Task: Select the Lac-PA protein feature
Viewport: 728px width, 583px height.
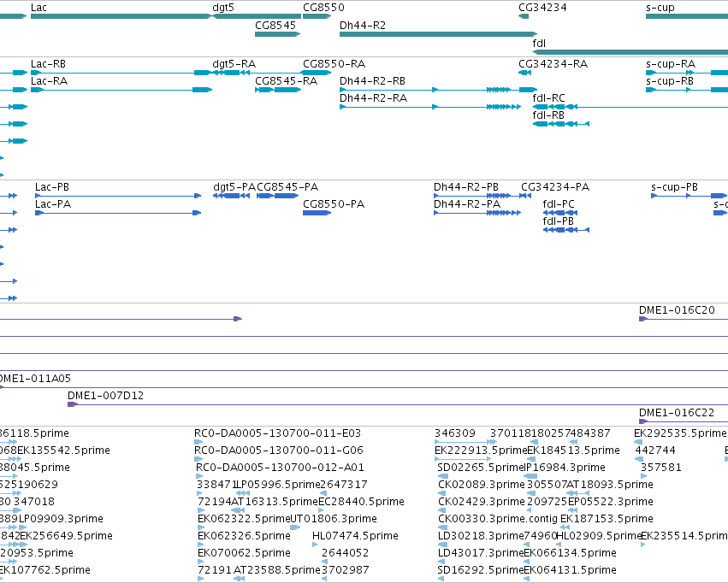Action: click(118, 213)
